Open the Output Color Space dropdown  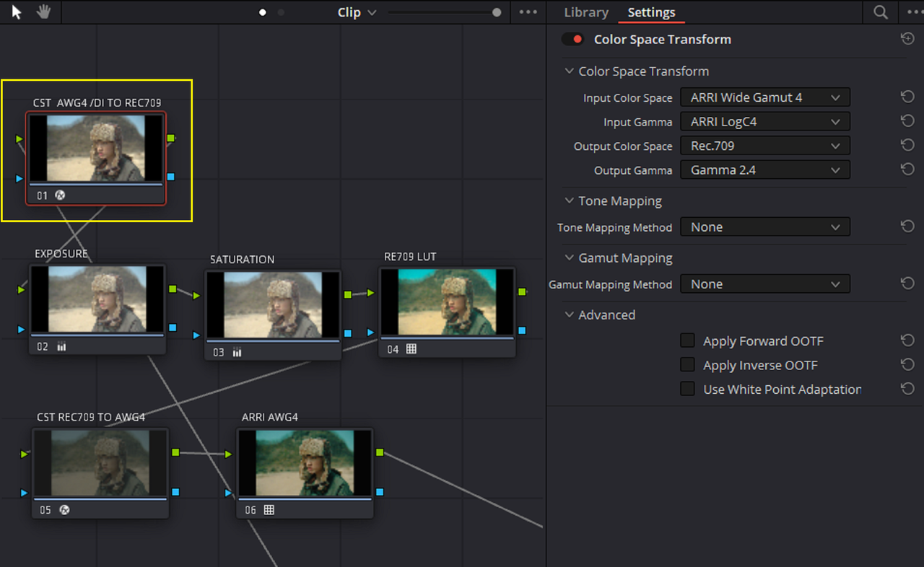[765, 146]
